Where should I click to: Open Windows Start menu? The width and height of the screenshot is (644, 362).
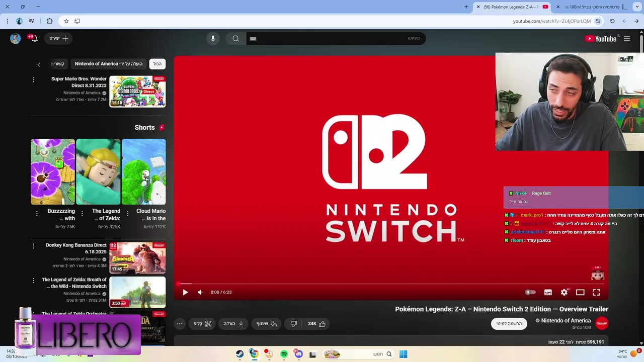[x=403, y=354]
